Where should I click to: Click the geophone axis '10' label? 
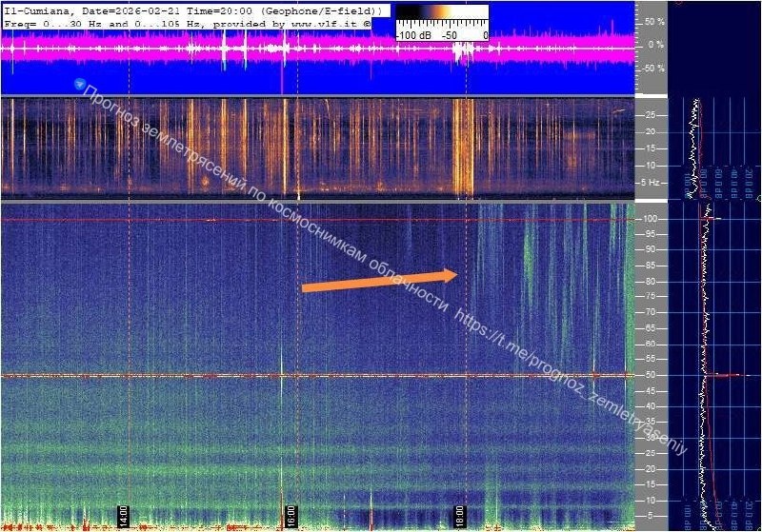[651, 166]
